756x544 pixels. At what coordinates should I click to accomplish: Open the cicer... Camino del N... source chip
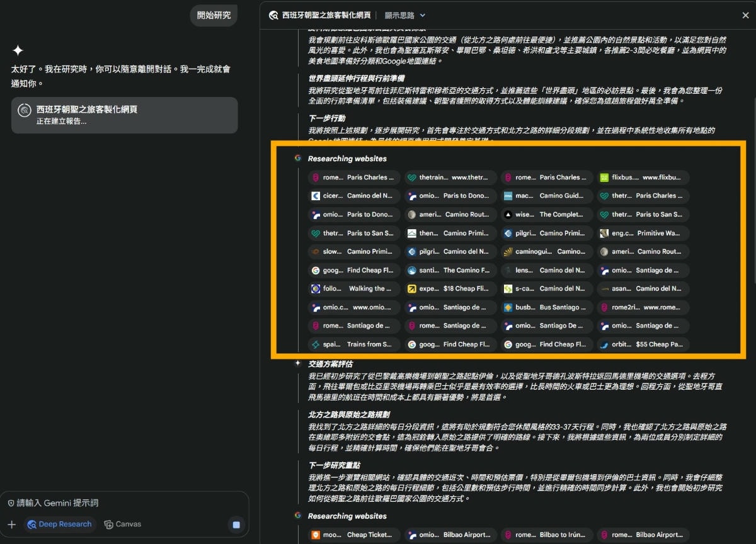[x=354, y=196]
